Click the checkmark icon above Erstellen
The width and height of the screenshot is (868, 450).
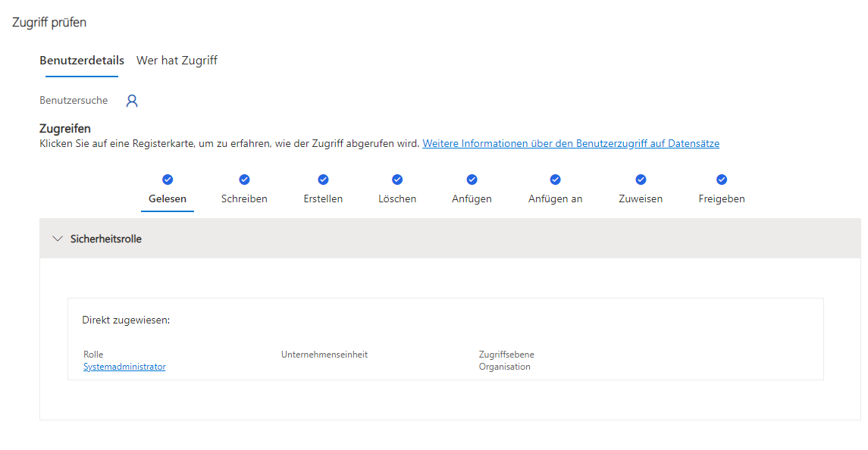pyautogui.click(x=323, y=180)
